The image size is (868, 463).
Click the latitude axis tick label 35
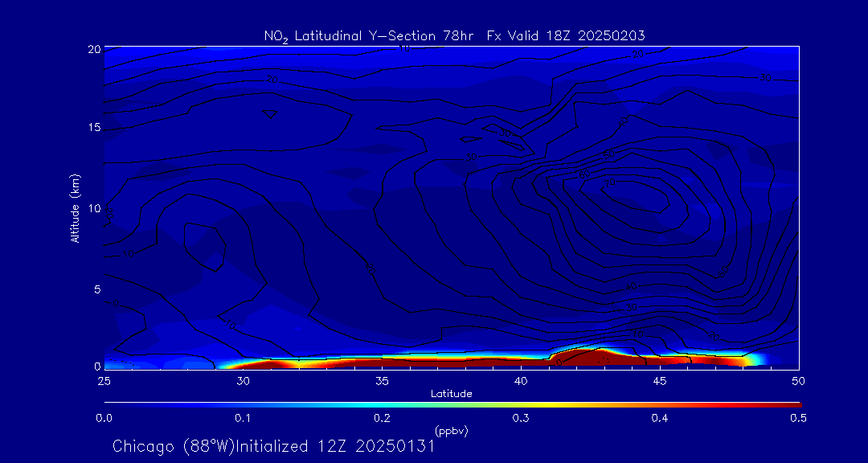tap(382, 380)
